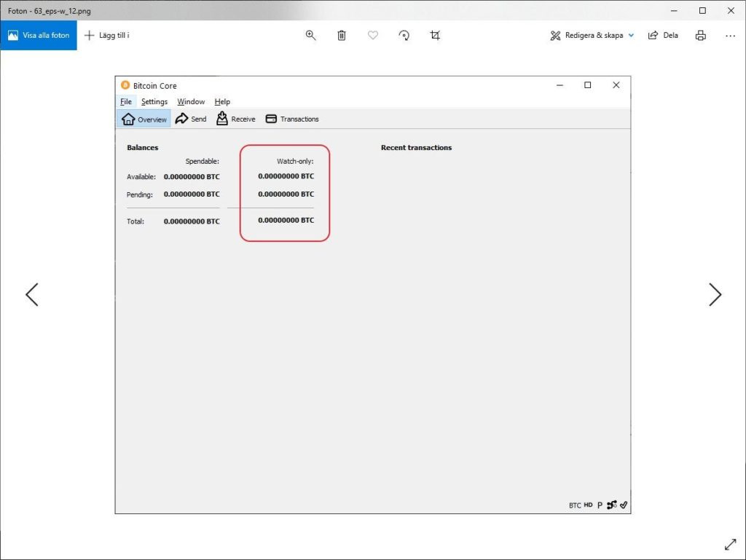Screen dimensions: 746x560
Task: Click the fullscreen expand arrow icon
Action: pos(730,544)
